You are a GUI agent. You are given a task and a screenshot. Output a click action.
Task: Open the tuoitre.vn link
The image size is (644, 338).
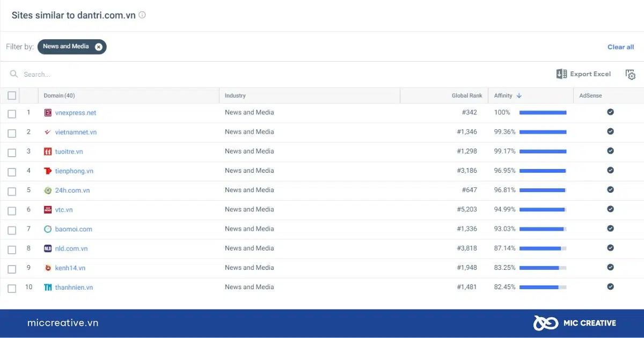[x=69, y=151]
